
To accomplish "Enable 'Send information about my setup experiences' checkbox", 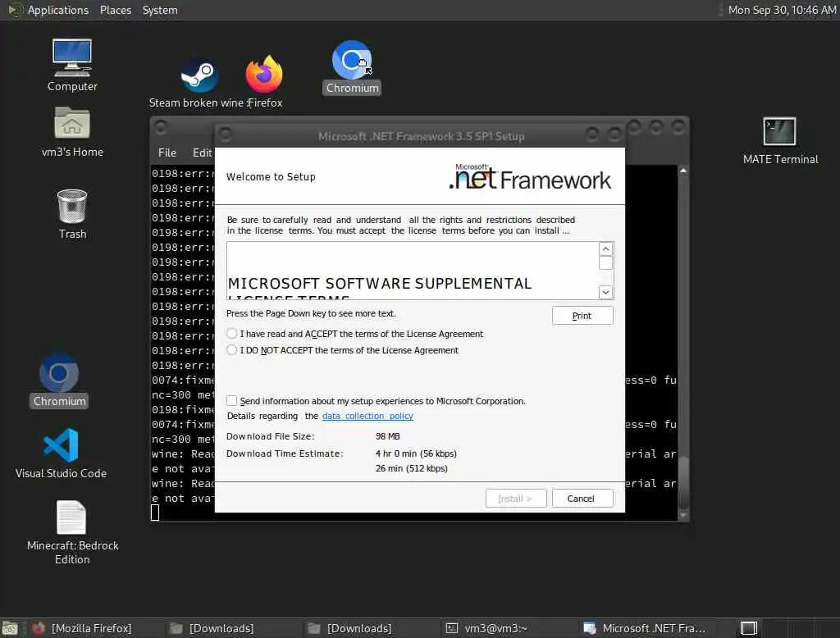I will point(231,401).
